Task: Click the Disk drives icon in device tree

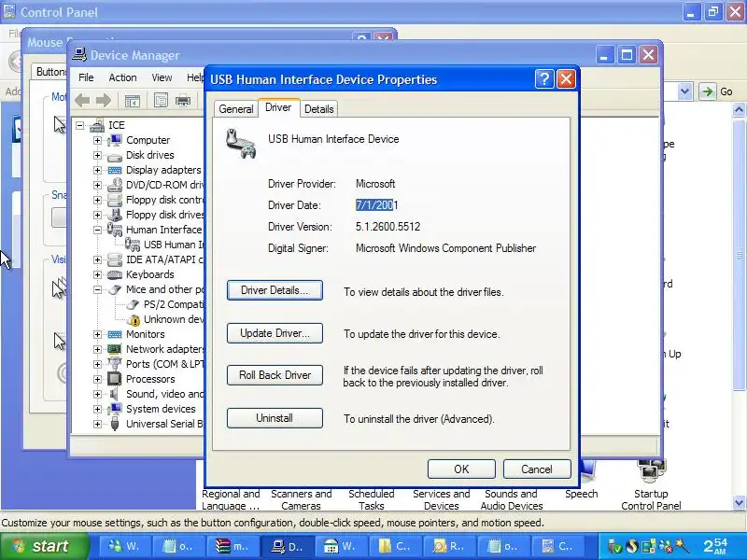Action: click(115, 156)
